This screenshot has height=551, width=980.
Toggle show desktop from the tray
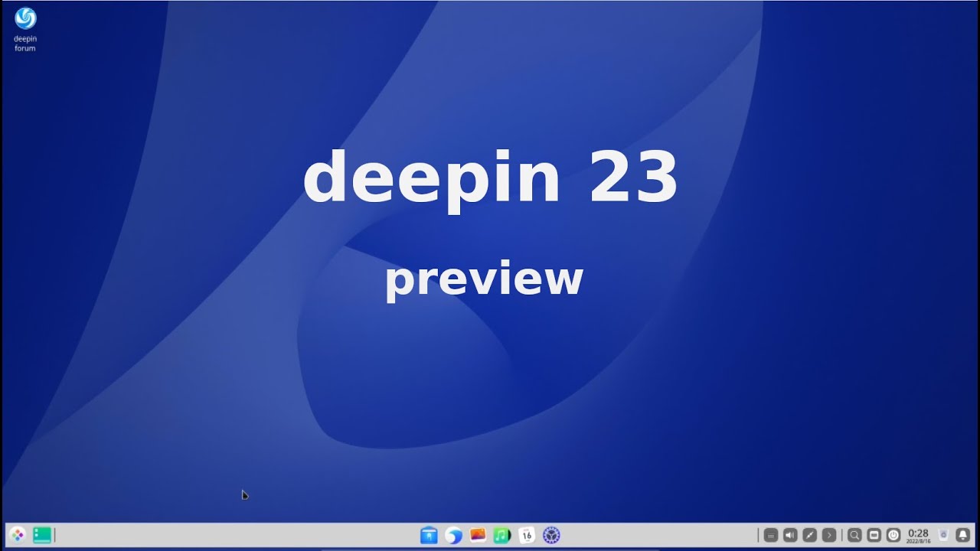tap(874, 535)
